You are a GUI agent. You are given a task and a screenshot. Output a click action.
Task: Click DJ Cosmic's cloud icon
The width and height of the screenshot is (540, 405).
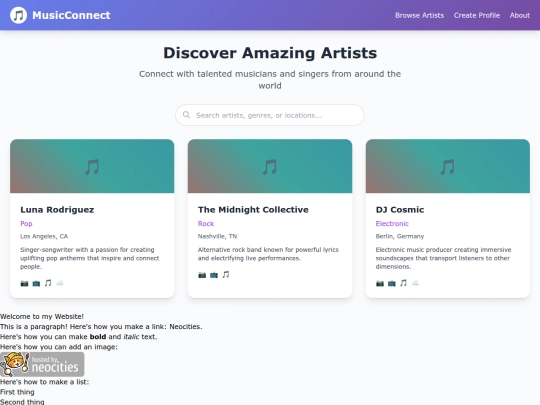415,283
